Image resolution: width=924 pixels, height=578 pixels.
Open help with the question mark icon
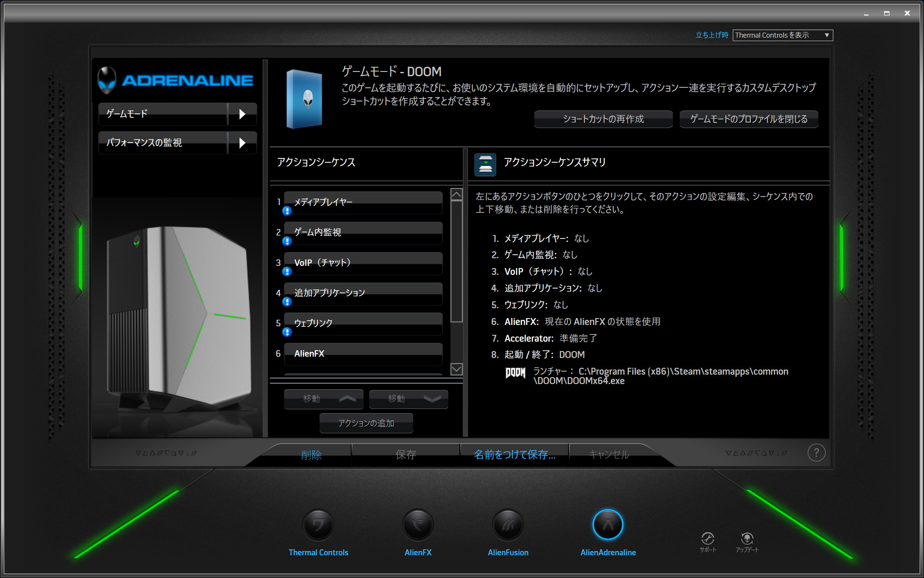pyautogui.click(x=816, y=453)
